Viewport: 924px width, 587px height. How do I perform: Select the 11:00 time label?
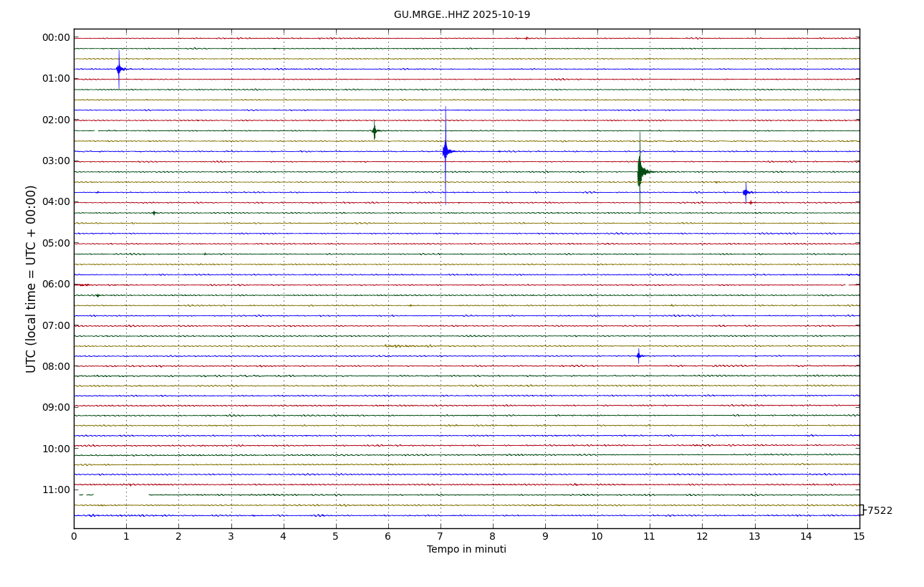point(56,490)
